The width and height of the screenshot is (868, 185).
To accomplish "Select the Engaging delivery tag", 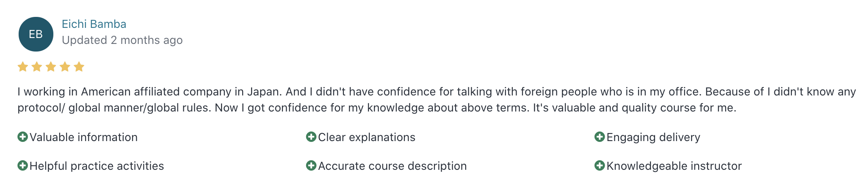I will (647, 137).
